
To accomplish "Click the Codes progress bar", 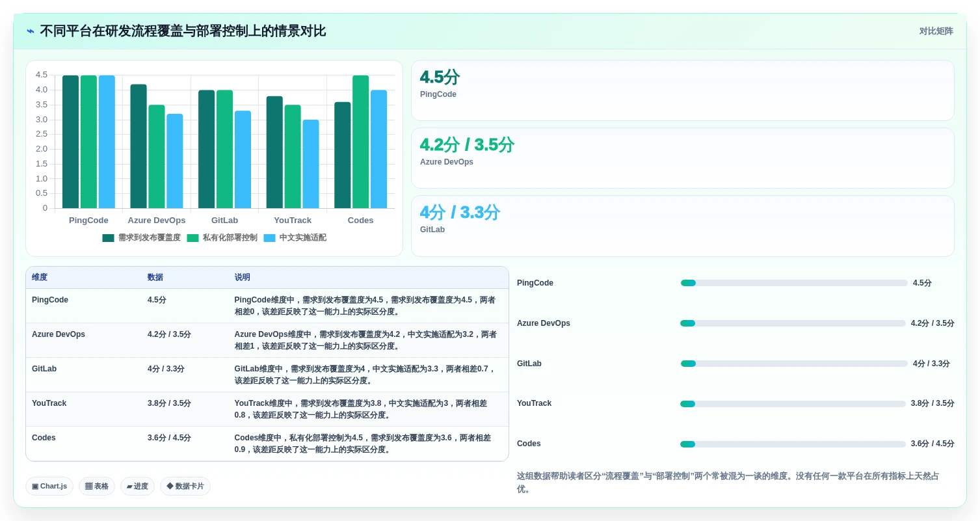I will [x=793, y=444].
